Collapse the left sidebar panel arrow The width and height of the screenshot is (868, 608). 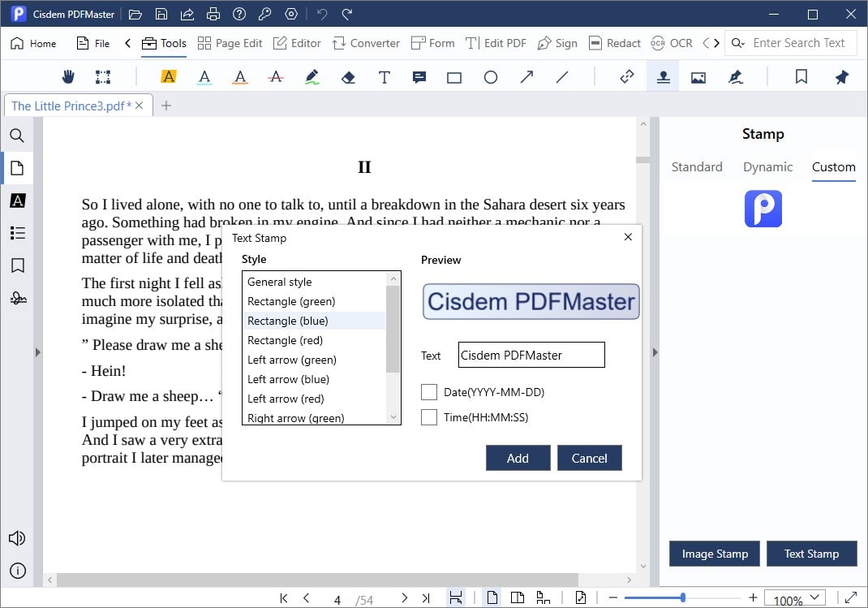click(37, 352)
